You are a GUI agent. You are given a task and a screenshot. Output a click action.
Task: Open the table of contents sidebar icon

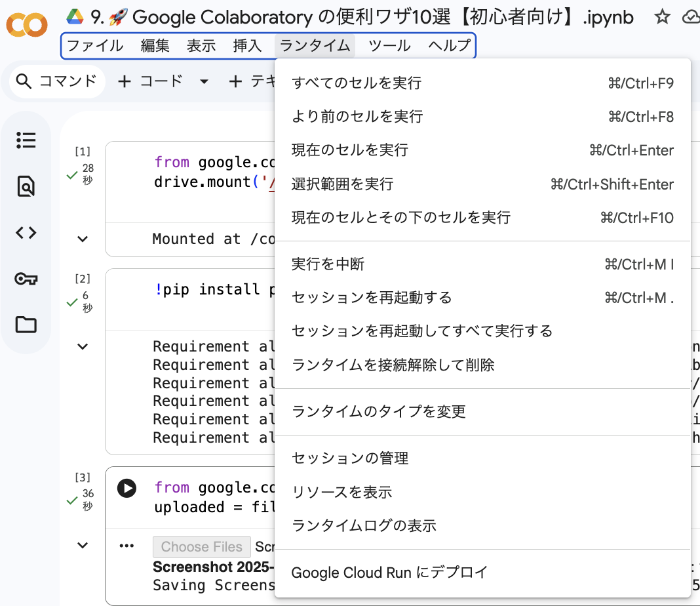coord(26,140)
